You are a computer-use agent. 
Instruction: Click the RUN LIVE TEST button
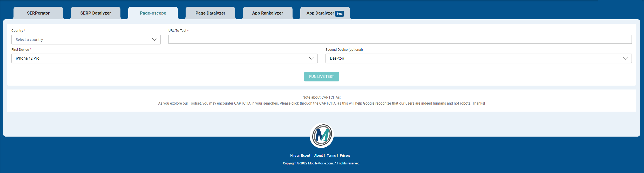click(x=322, y=77)
